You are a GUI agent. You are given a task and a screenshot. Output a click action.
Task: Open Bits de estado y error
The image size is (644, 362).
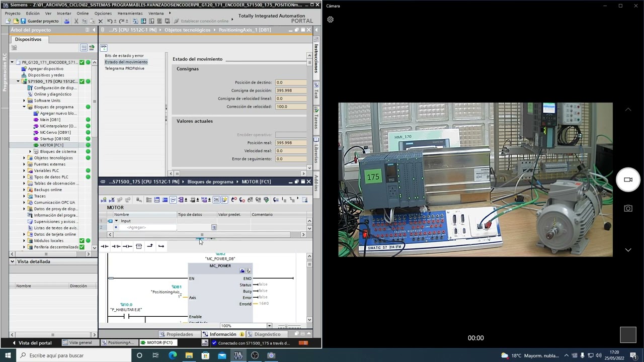(124, 56)
